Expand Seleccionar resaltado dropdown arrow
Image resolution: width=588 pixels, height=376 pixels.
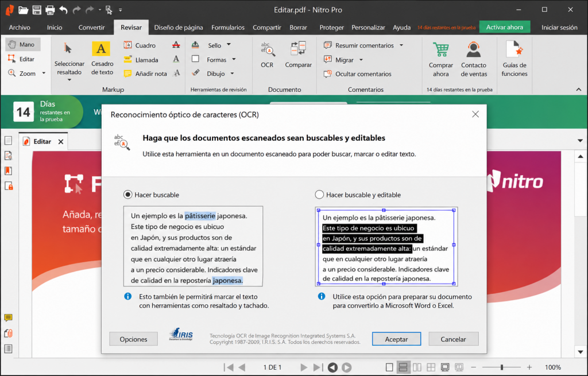[69, 80]
